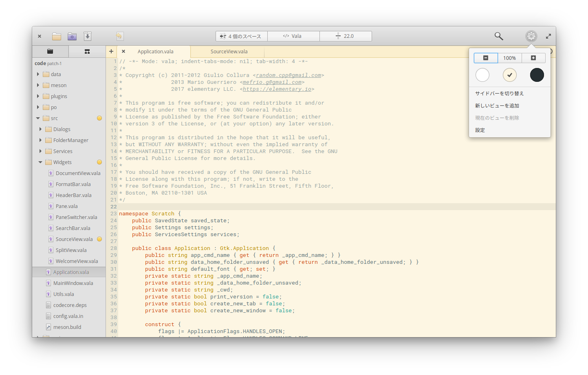588x375 pixels.
Task: Click line number 23 in the gutter
Action: pos(113,214)
